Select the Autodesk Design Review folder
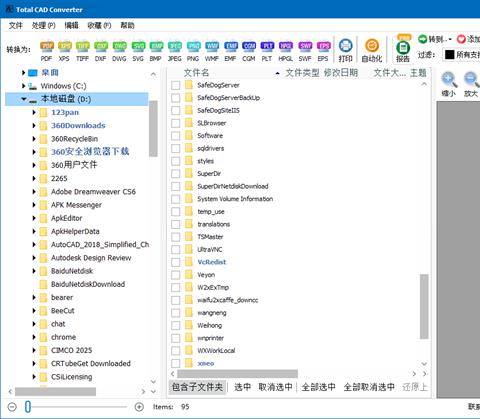Image resolution: width=480 pixels, height=419 pixels. (91, 258)
